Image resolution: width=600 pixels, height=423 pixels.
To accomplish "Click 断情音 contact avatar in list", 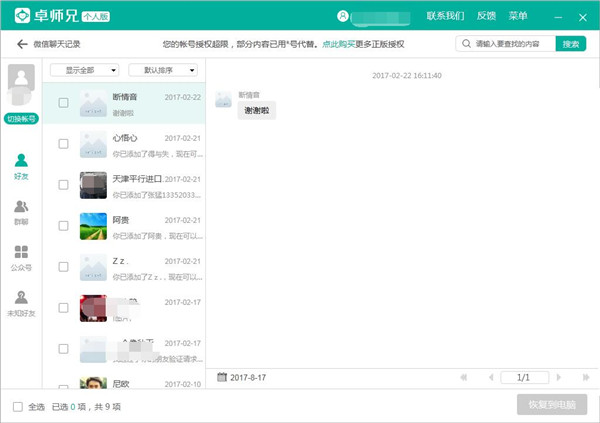I will [x=93, y=103].
